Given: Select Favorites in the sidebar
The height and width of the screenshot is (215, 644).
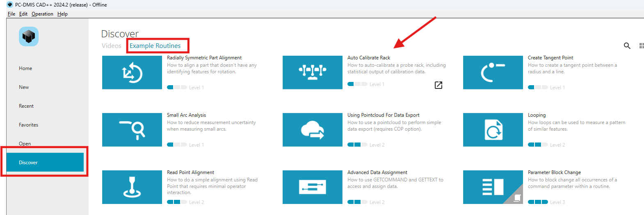Looking at the screenshot, I should point(28,125).
